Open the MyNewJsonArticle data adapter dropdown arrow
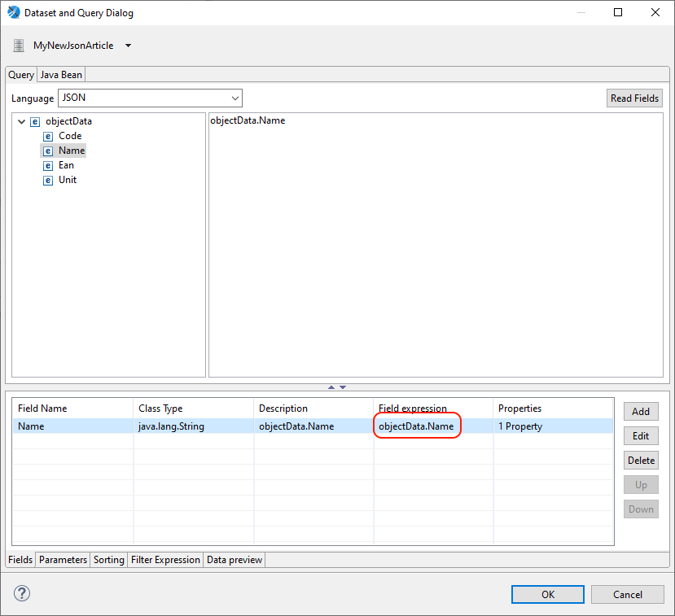Image resolution: width=675 pixels, height=616 pixels. (x=129, y=46)
